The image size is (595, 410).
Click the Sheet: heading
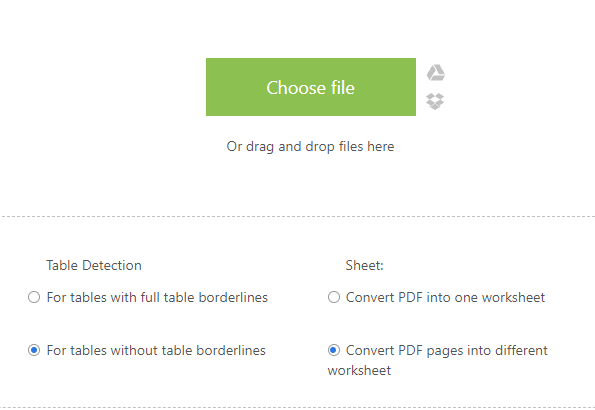click(x=365, y=265)
